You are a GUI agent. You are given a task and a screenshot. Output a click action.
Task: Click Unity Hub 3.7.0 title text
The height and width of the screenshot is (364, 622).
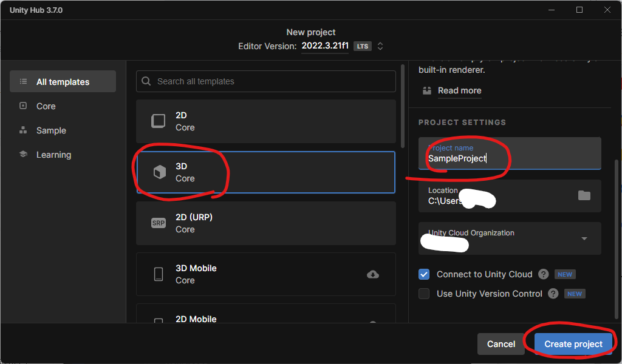pos(36,10)
